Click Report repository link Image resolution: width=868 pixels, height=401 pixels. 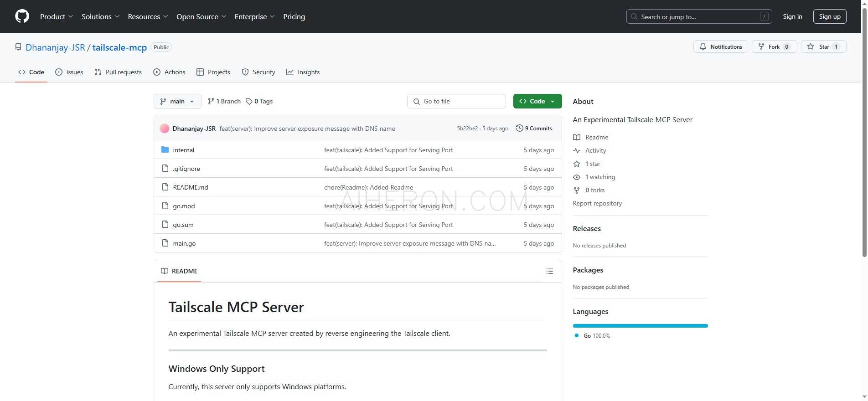point(597,203)
